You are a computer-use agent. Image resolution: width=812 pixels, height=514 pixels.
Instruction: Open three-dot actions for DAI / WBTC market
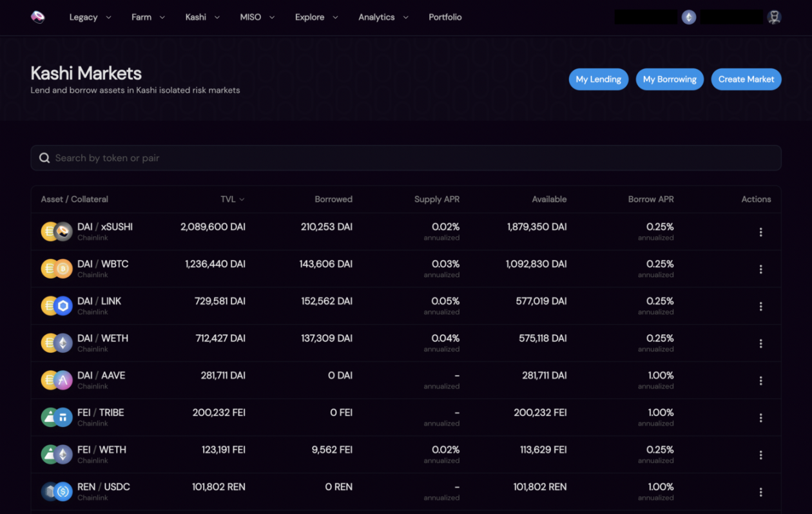tap(760, 269)
